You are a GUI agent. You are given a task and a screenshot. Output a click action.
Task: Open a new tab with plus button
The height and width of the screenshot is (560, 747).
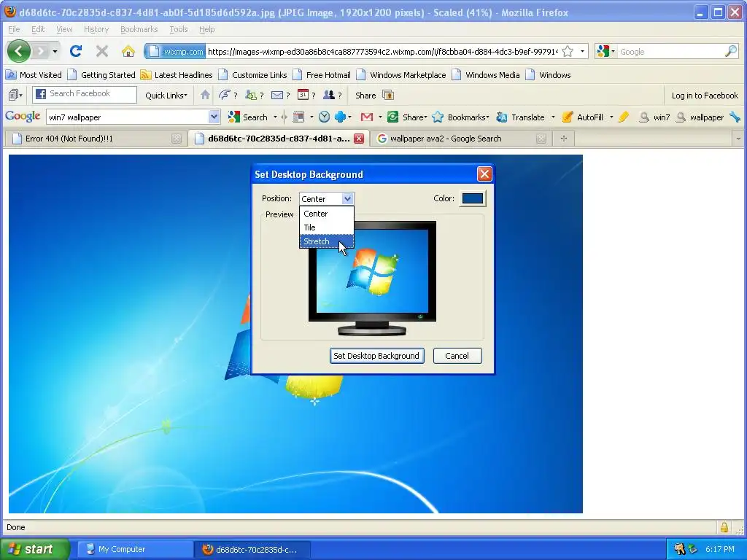point(564,139)
